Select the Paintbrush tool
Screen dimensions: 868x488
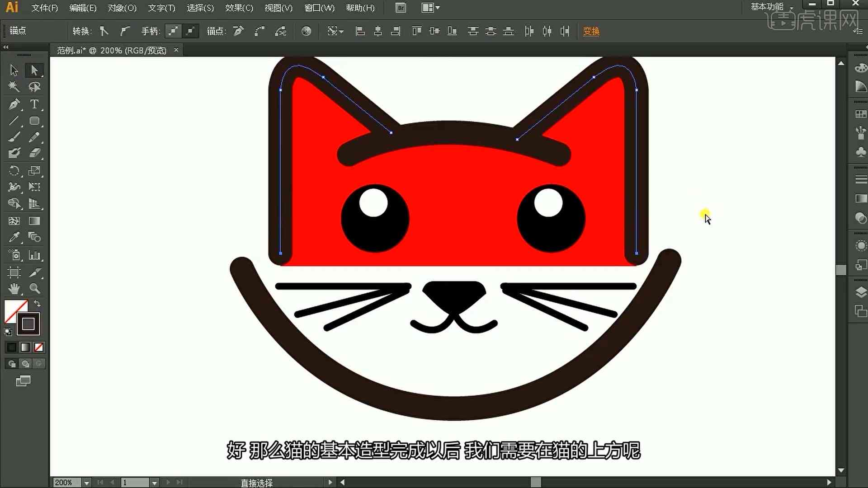click(x=14, y=137)
